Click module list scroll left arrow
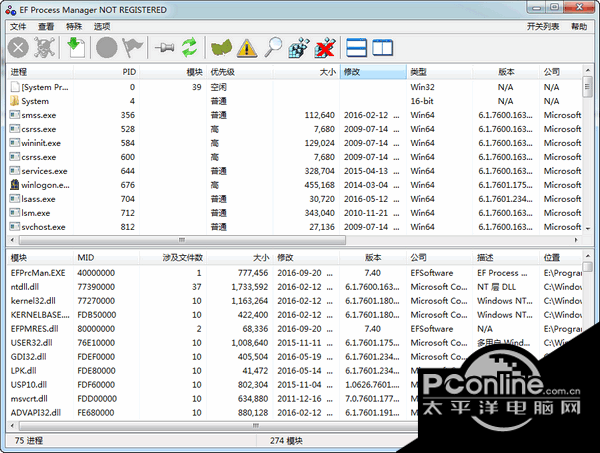The image size is (600, 453). click(13, 425)
